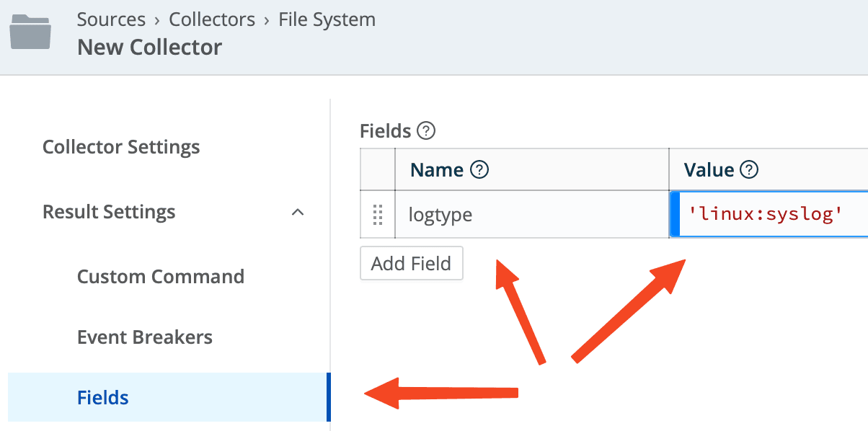Select the Fields item in sidebar

103,397
